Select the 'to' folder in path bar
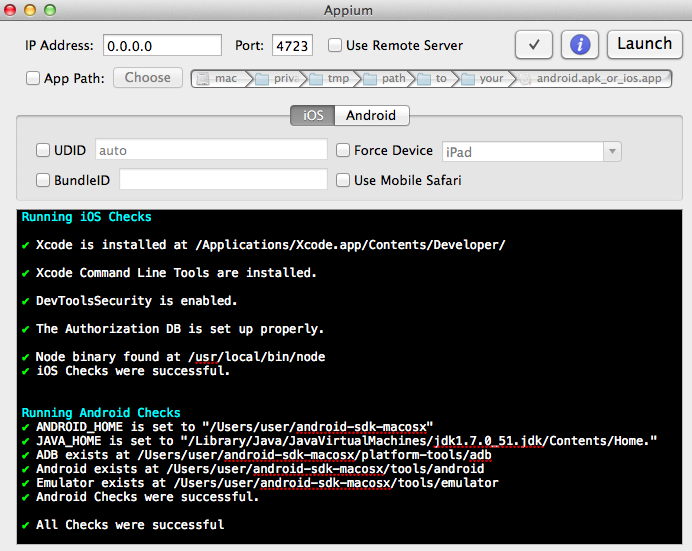The image size is (692, 551). 434,79
